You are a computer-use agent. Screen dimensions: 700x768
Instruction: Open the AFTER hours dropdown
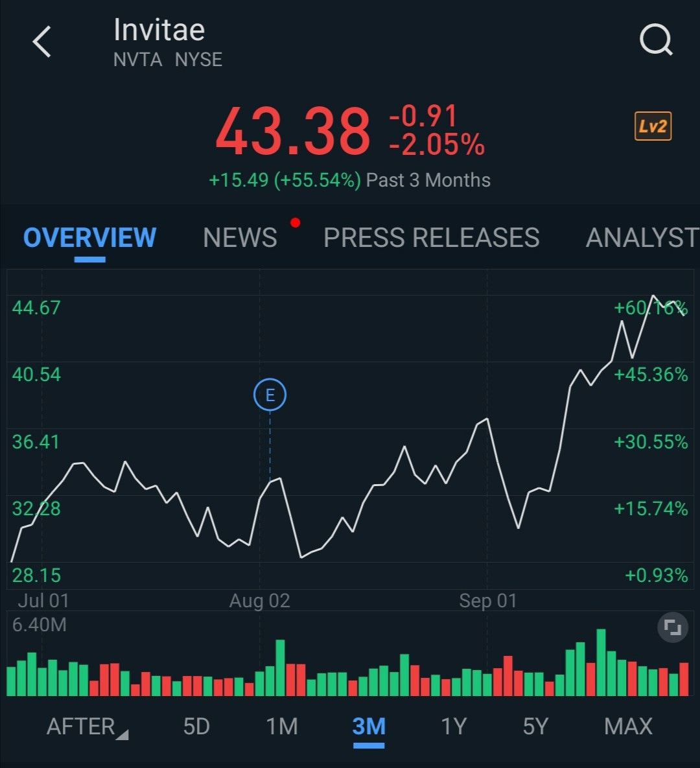[x=87, y=727]
